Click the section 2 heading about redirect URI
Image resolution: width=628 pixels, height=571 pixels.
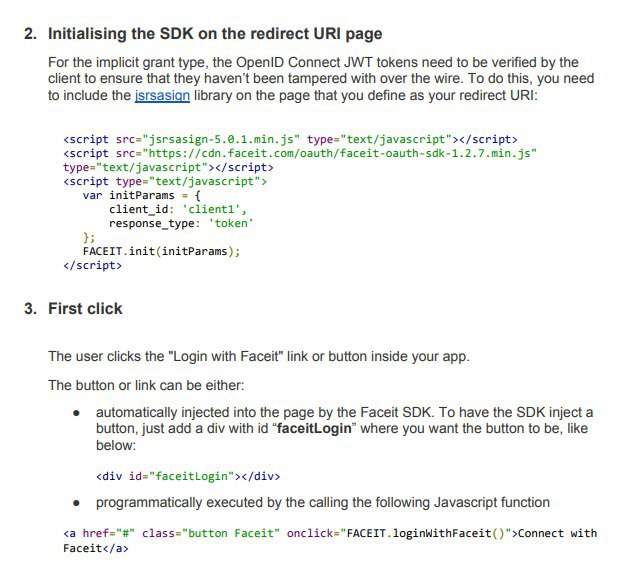[x=203, y=34]
